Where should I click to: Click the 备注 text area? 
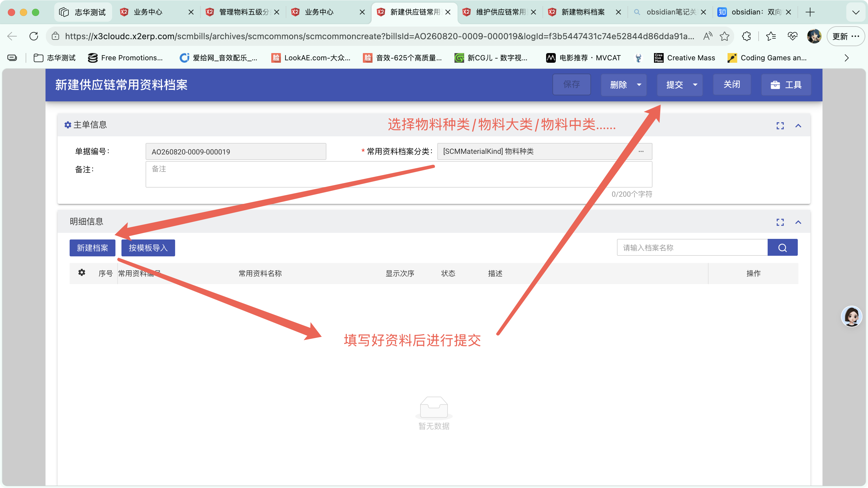coord(399,174)
